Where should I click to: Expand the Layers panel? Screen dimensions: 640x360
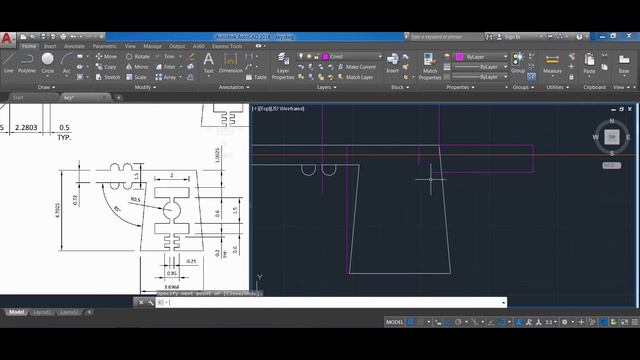point(327,87)
